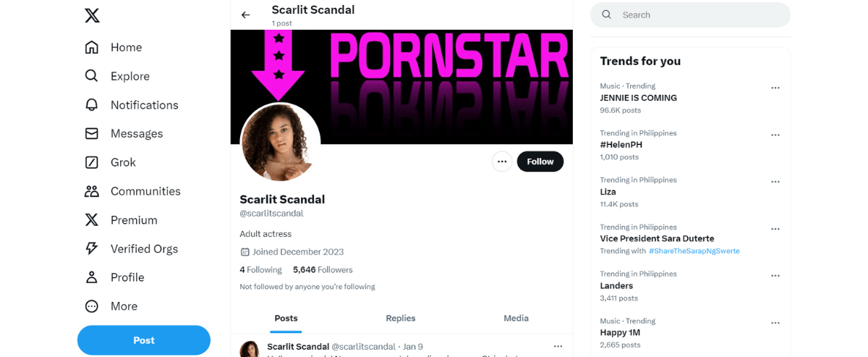Open the Home icon in sidebar
This screenshot has width=868, height=357.
pos(92,47)
